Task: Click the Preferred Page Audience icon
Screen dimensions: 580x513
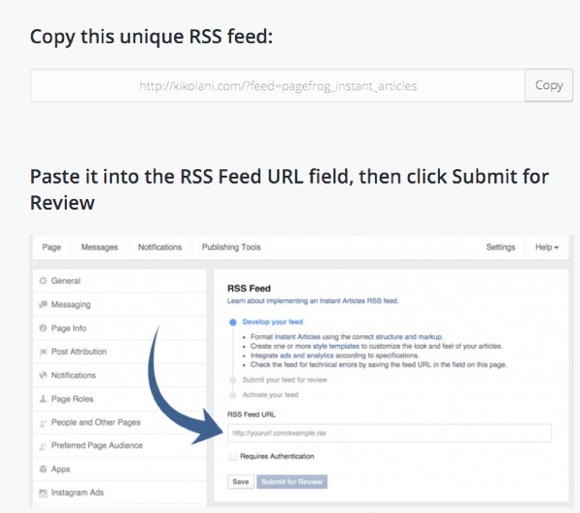Action: tap(43, 446)
